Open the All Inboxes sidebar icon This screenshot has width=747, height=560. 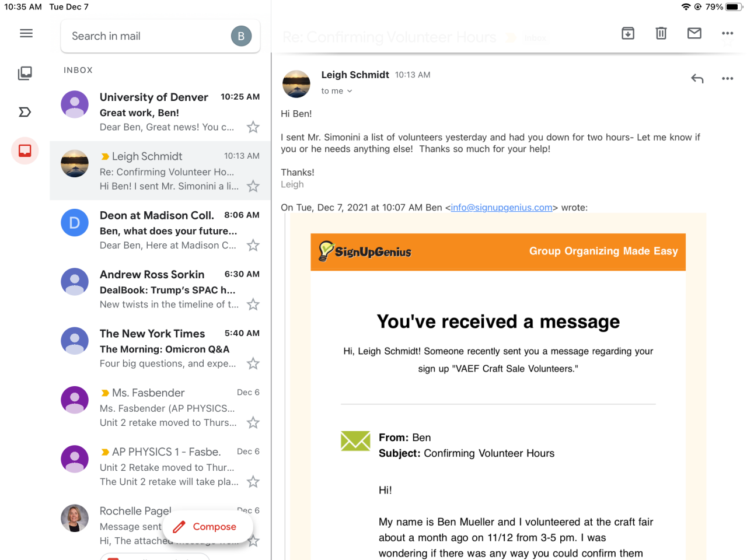(25, 73)
